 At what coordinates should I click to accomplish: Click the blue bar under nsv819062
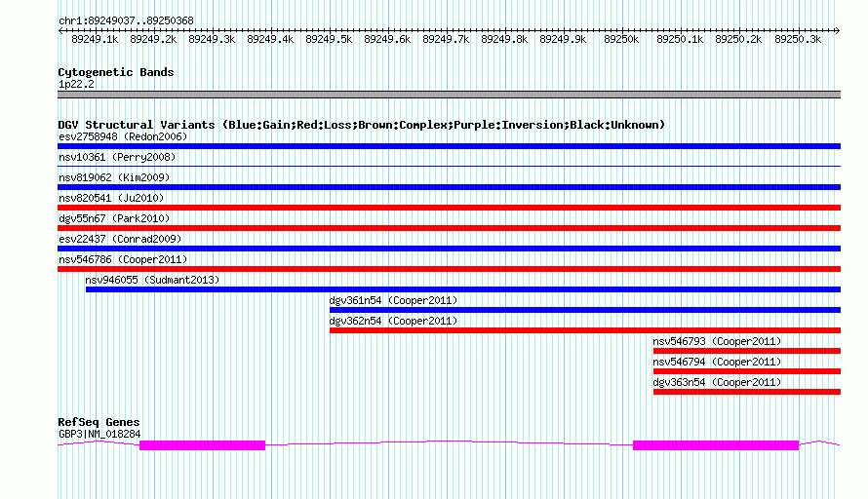449,187
